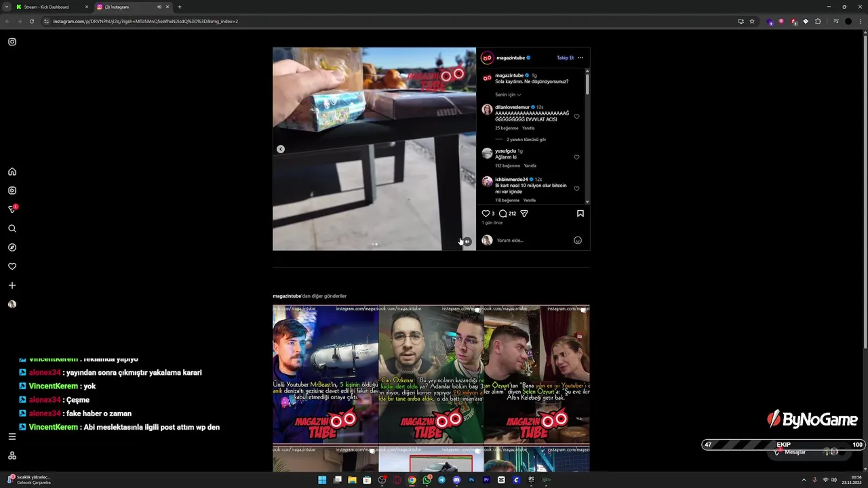Open Chrome profile avatar
Viewport: 868px width, 488px height.
pos(848,21)
